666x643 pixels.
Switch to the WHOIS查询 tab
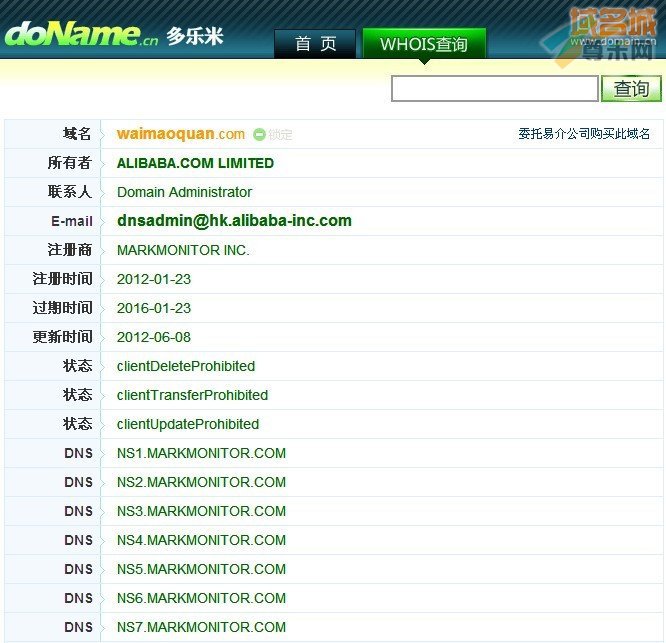click(x=424, y=44)
